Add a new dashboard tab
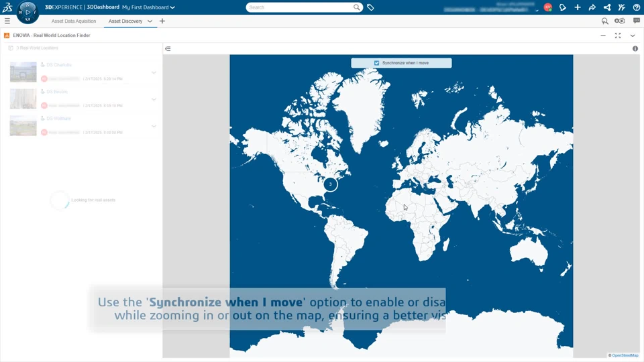Image resolution: width=644 pixels, height=362 pixels. 162,21
